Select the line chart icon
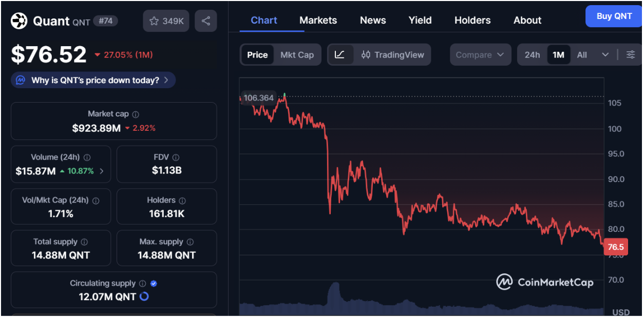The width and height of the screenshot is (644, 317). tap(340, 55)
